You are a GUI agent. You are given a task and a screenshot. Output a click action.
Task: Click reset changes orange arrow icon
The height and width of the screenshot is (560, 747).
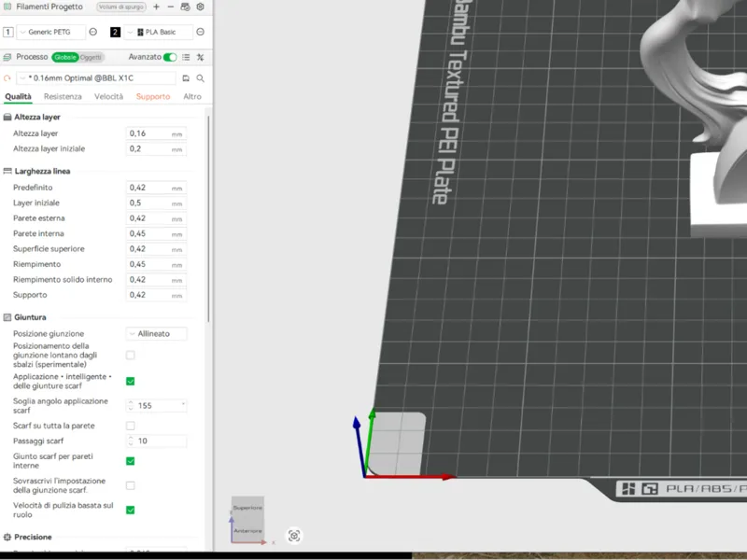pyautogui.click(x=7, y=78)
